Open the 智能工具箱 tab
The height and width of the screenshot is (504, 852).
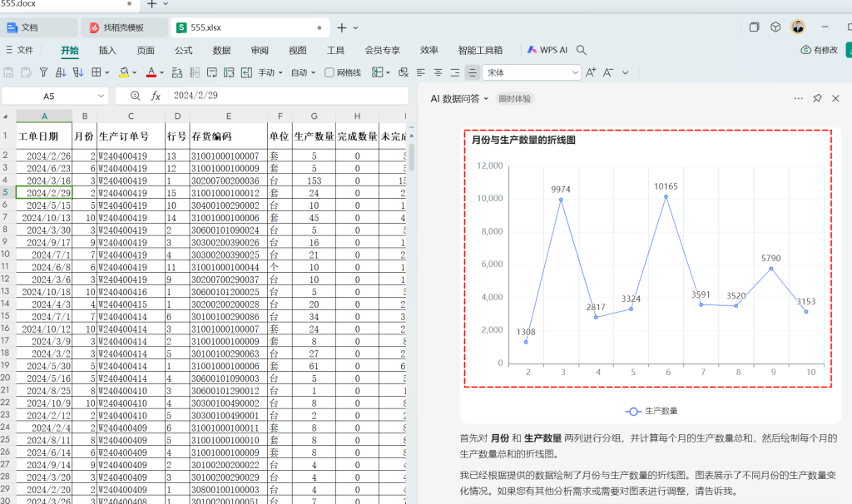[x=480, y=50]
